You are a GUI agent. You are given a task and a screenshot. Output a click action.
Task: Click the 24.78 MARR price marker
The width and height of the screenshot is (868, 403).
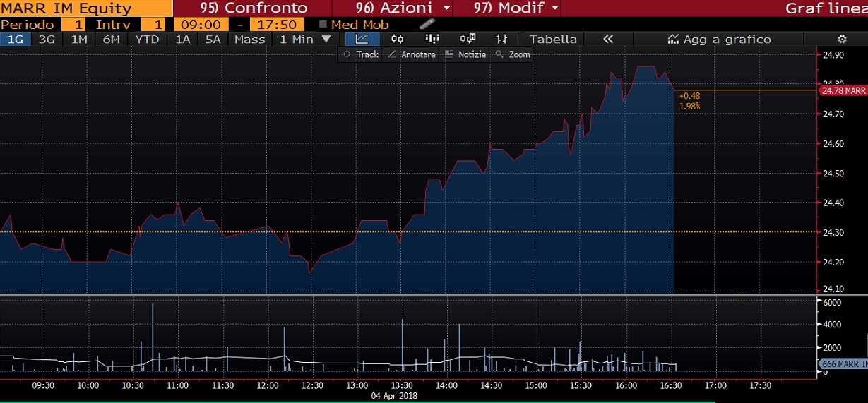[843, 90]
